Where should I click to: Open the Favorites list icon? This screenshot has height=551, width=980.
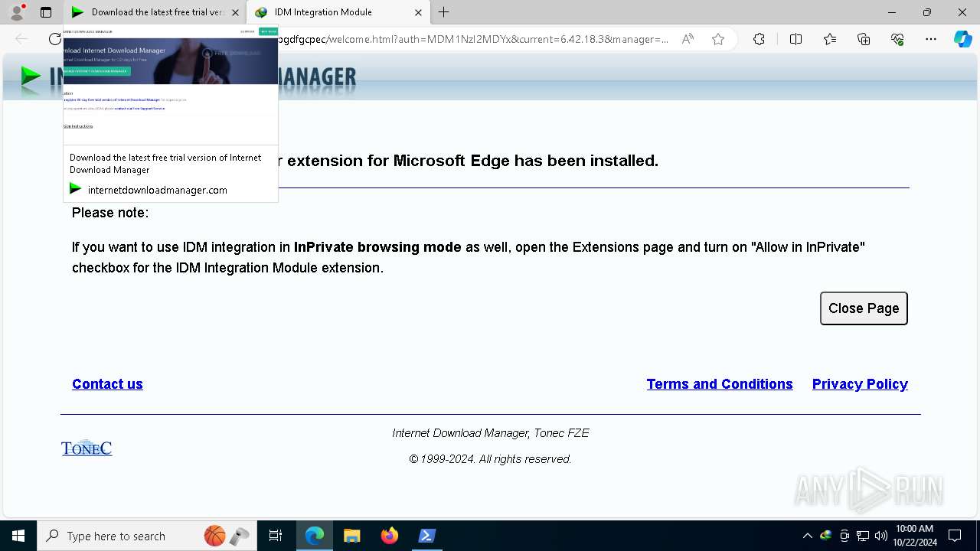[830, 39]
